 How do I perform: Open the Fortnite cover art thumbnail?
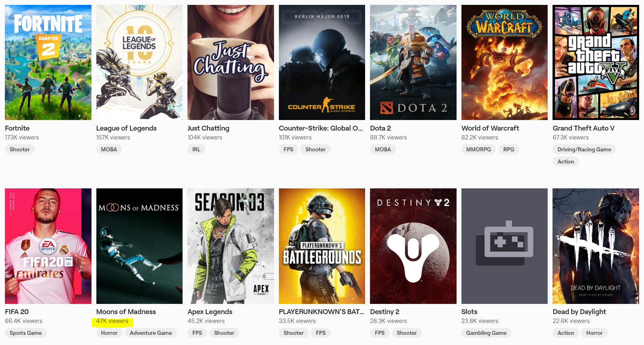(48, 62)
